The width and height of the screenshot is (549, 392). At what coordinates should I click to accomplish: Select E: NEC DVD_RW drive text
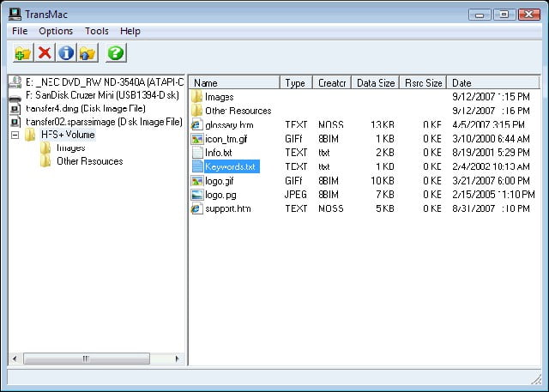[105, 81]
